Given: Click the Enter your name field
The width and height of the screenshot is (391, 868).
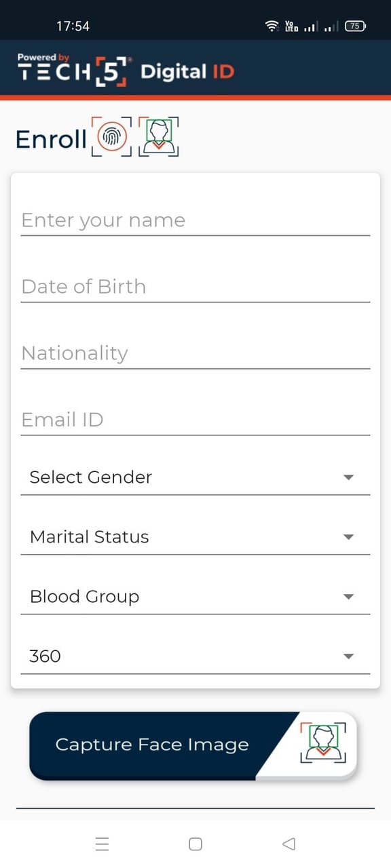Looking at the screenshot, I should [195, 220].
